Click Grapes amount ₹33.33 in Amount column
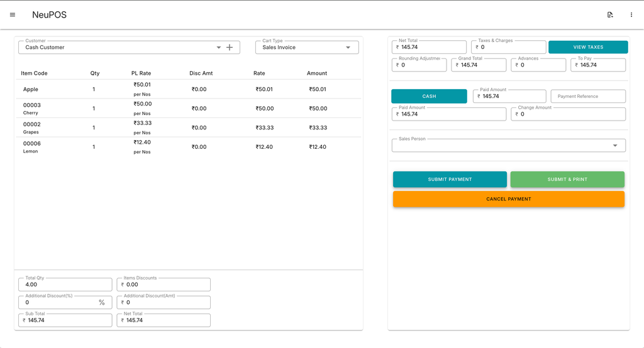The width and height of the screenshot is (644, 348). pos(318,128)
